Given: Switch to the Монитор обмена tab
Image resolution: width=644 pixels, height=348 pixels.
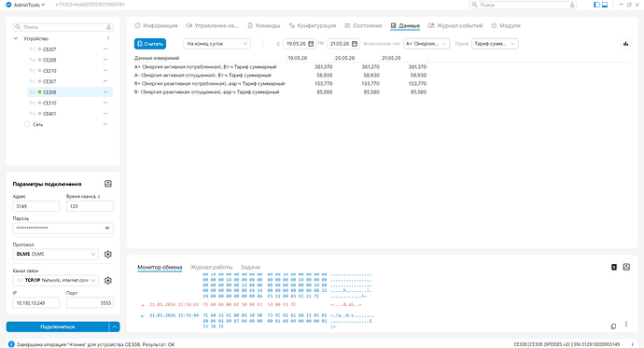Looking at the screenshot, I should point(160,267).
